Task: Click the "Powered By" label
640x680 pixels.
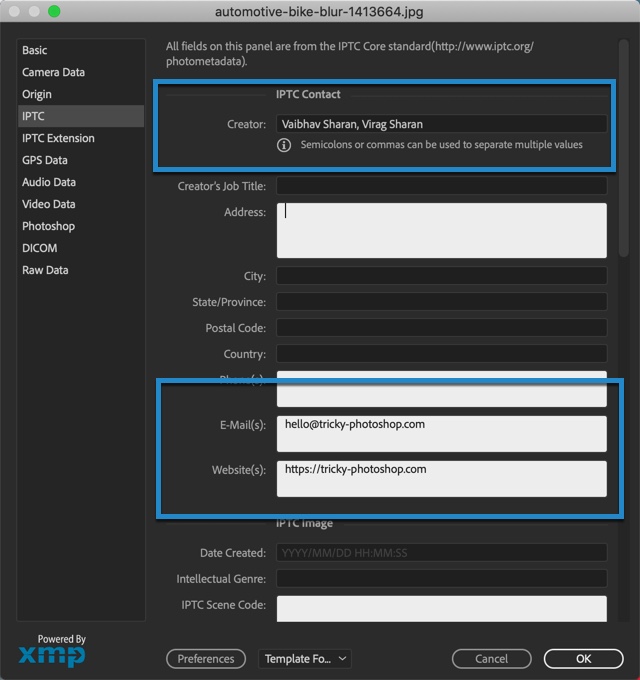Action: point(62,639)
